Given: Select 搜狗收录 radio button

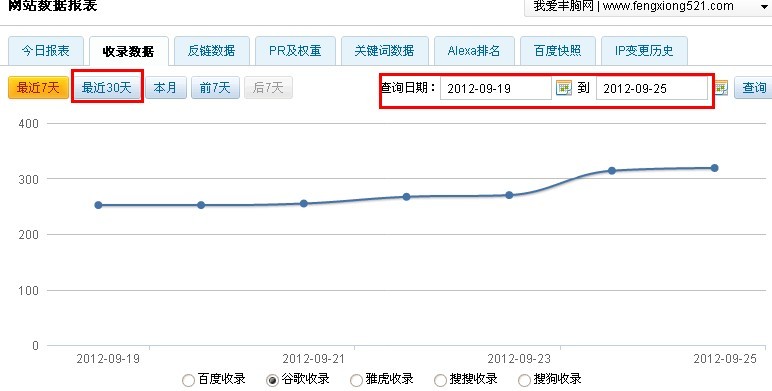Looking at the screenshot, I should coord(525,380).
